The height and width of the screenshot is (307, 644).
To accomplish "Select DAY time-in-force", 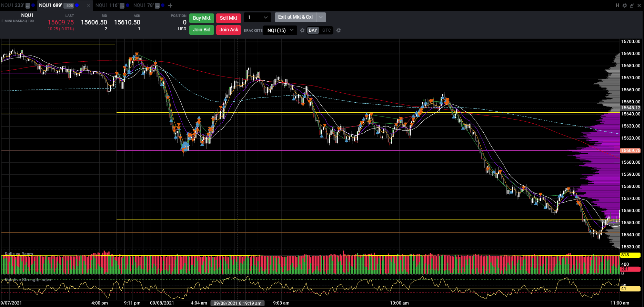I will point(313,30).
